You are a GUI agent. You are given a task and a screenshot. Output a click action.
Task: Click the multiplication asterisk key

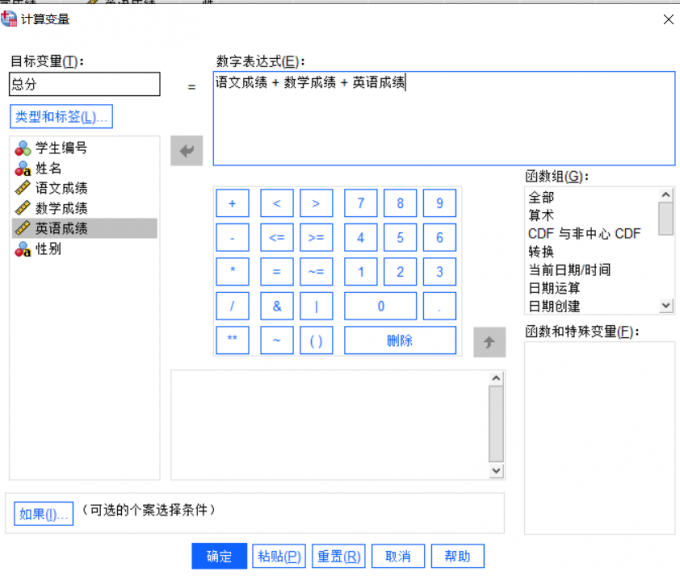(232, 272)
